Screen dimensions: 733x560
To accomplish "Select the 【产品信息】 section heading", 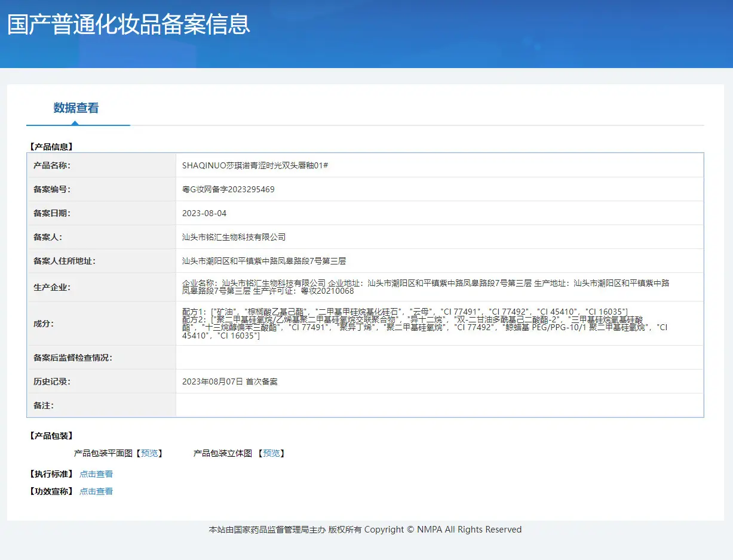I will tap(51, 146).
